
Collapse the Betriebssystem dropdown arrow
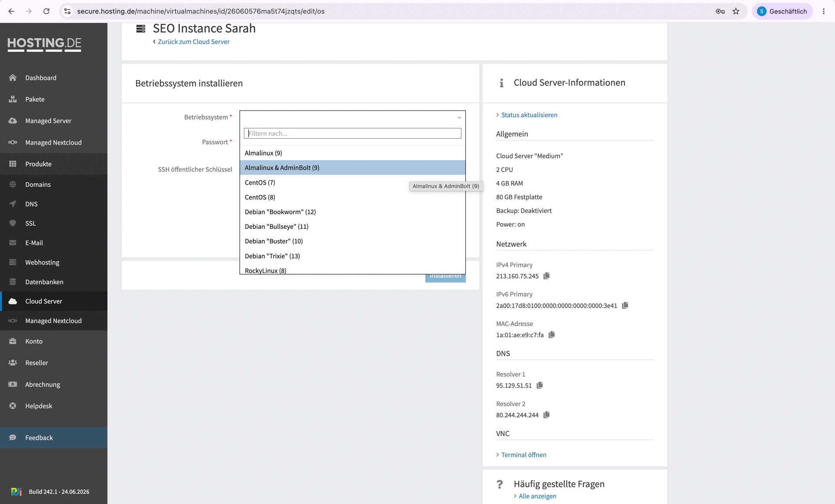point(459,117)
